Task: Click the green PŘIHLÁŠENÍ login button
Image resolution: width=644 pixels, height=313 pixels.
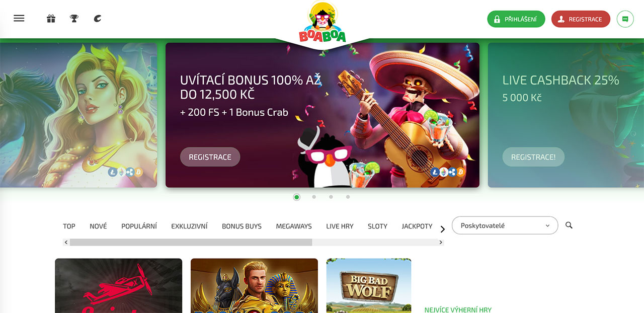Action: coord(516,19)
